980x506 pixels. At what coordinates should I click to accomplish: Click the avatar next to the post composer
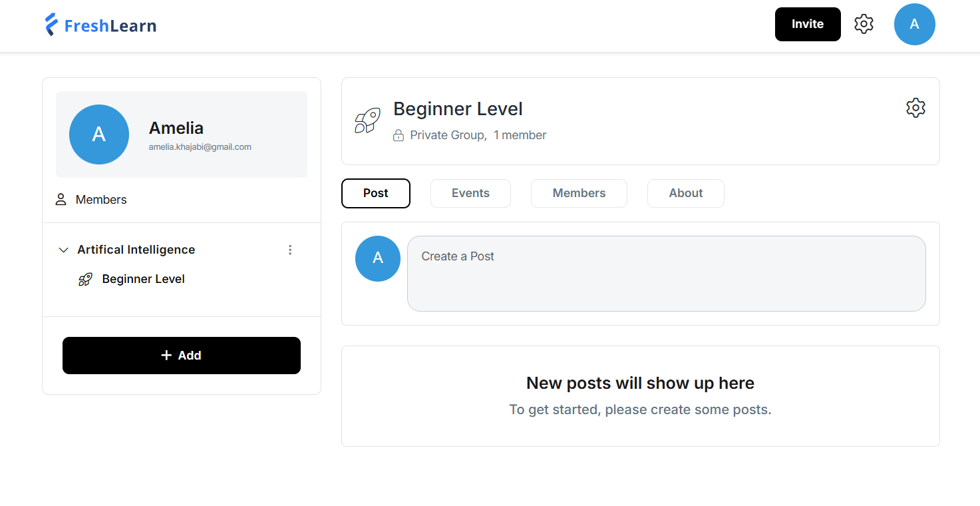tap(377, 259)
